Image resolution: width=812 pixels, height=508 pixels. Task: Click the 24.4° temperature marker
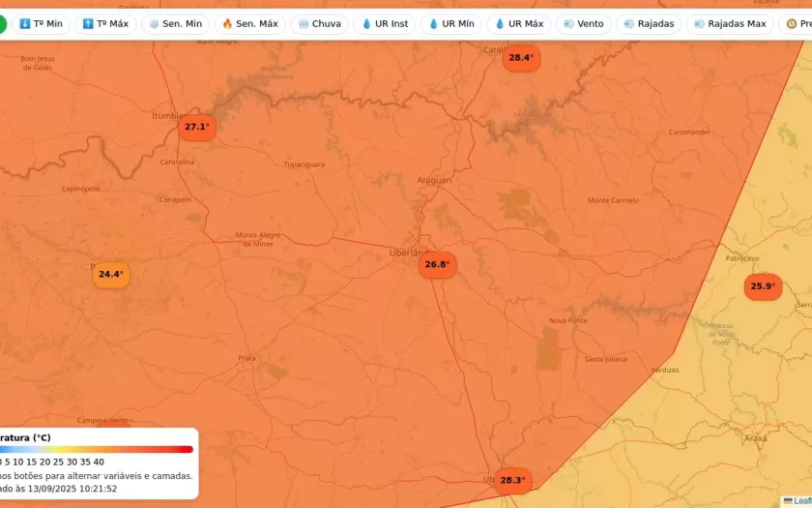[111, 275]
